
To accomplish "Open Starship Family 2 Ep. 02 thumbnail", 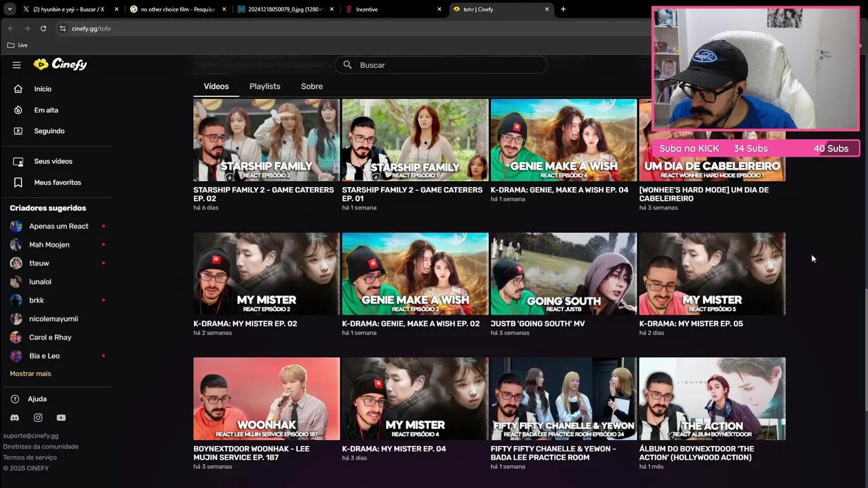I will coord(267,140).
